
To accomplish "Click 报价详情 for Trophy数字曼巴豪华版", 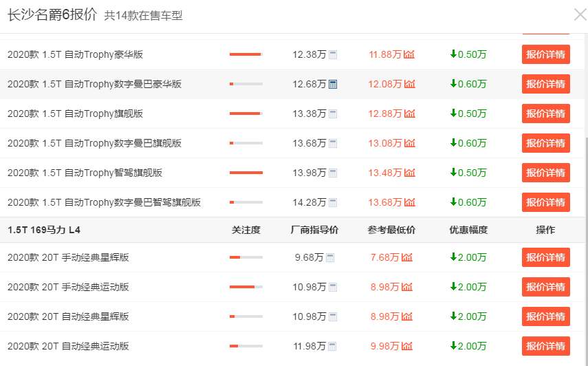I will pyautogui.click(x=545, y=84).
